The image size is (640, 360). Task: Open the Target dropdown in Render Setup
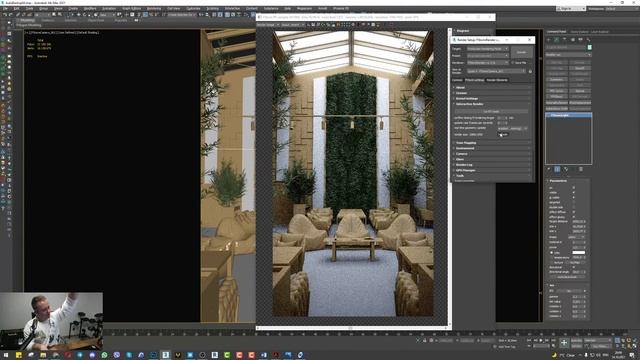(x=488, y=49)
